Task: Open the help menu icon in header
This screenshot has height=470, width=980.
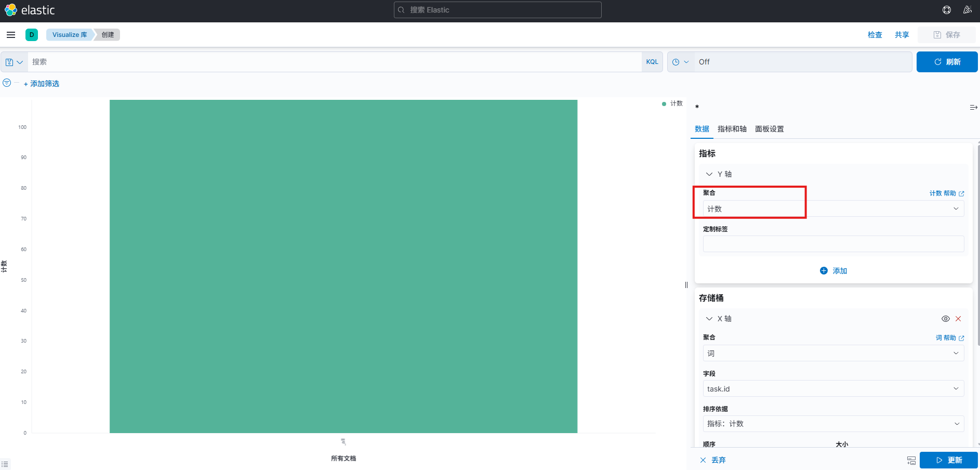Action: 947,10
